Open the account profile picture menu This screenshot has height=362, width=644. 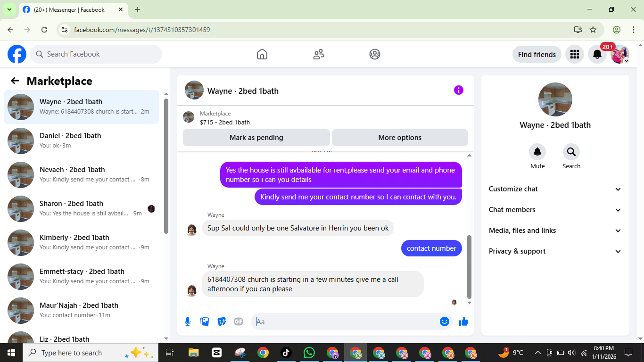(620, 54)
